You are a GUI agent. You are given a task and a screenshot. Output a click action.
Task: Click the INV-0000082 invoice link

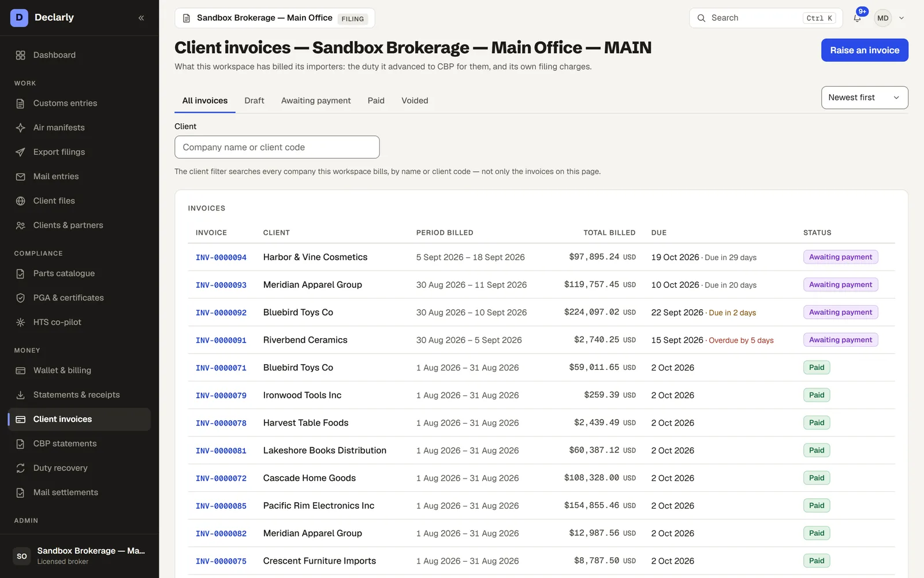click(221, 533)
